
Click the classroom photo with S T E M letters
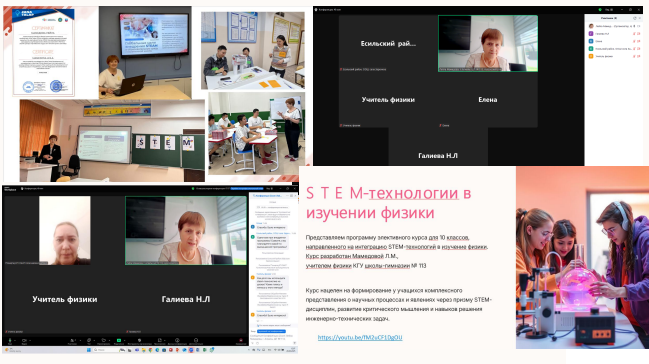[x=112, y=140]
